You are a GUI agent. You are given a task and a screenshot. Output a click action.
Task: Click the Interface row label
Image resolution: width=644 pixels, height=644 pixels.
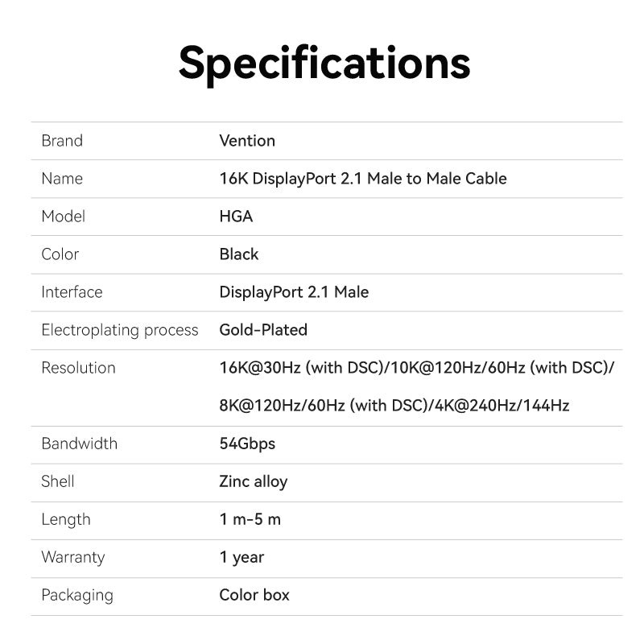(72, 292)
